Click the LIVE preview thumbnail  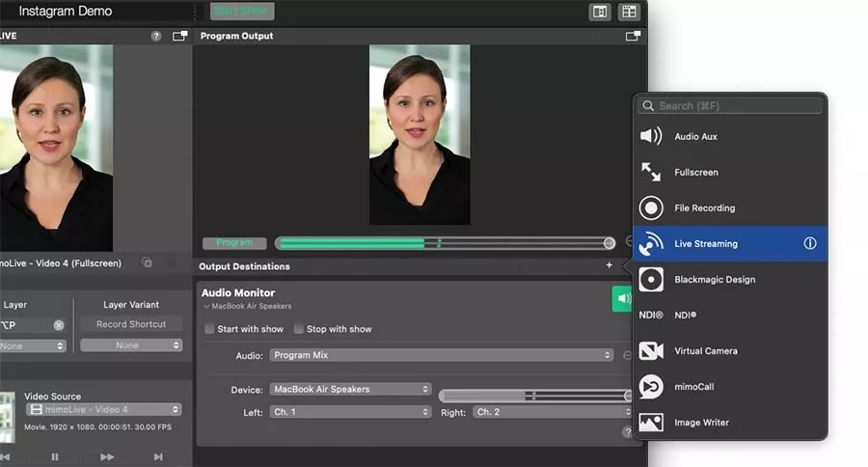click(56, 148)
